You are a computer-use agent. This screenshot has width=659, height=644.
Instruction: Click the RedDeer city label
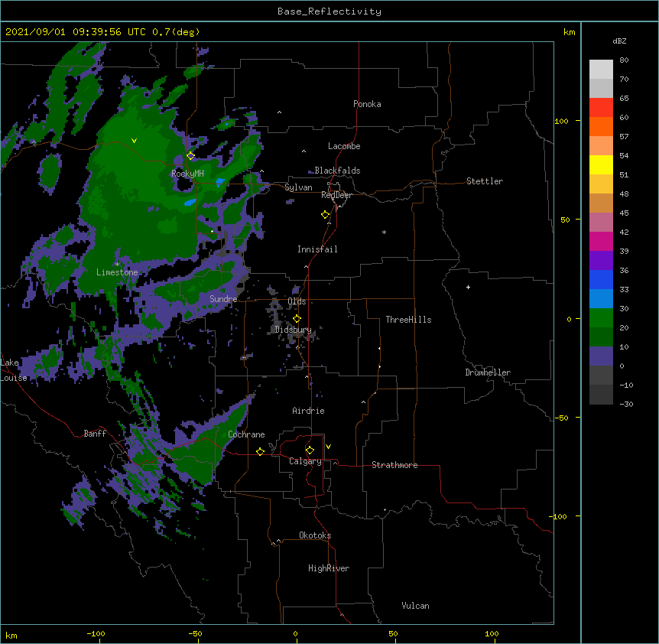[336, 195]
